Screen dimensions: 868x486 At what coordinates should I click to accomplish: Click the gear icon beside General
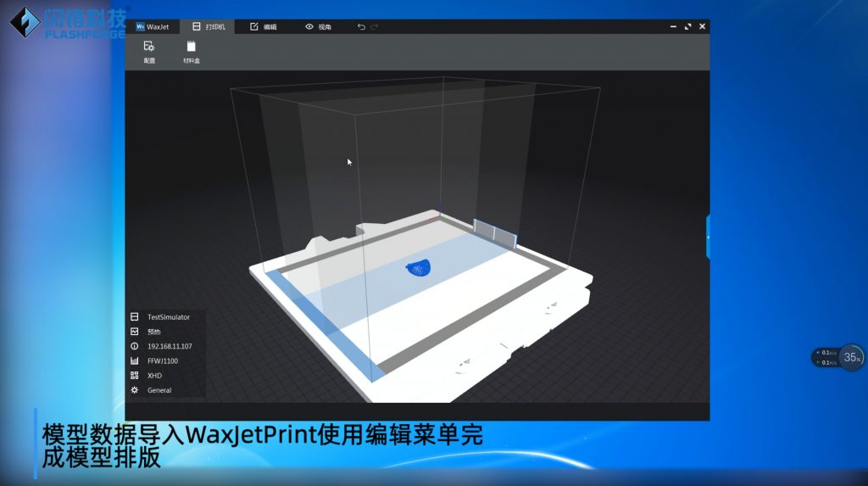tap(135, 390)
